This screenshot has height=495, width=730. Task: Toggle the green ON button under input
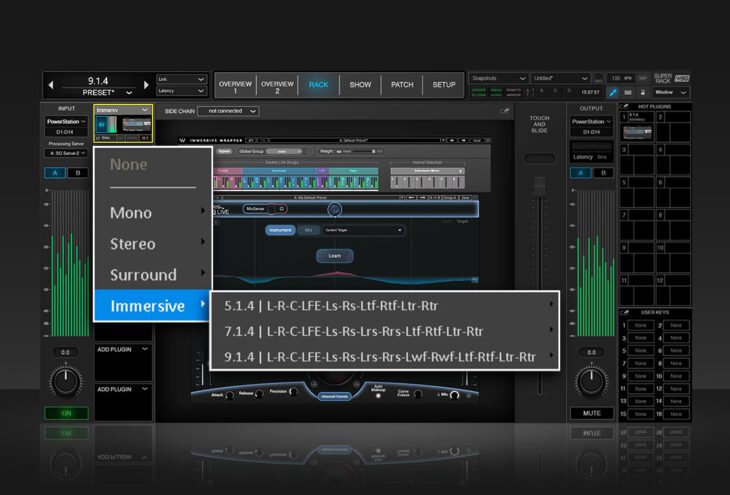(66, 413)
